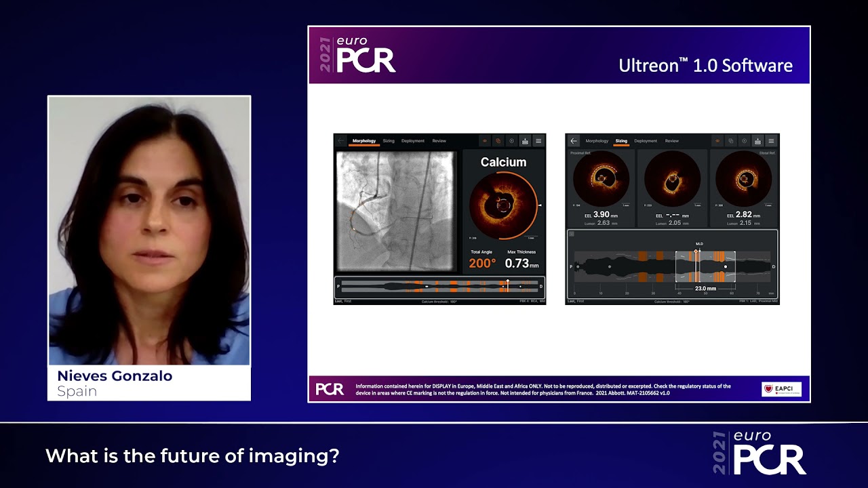Click the Ultreon 1.0 Software slide title

pyautogui.click(x=705, y=66)
